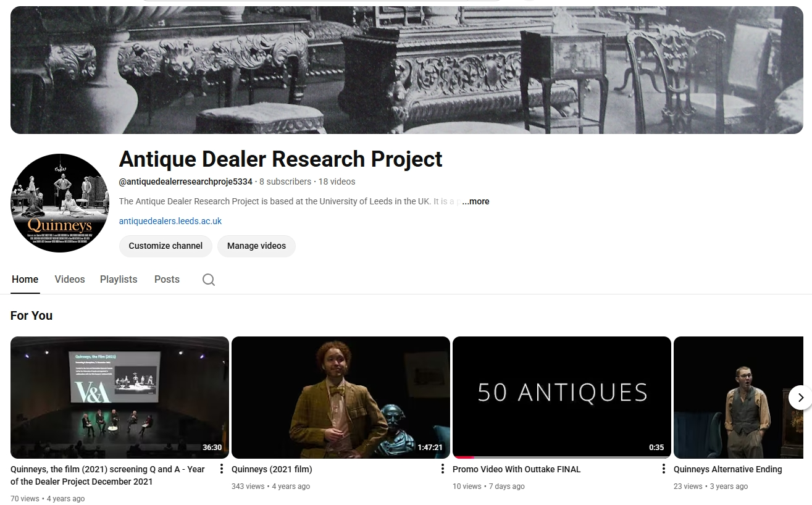Click the red progress bar on promo video
The height and width of the screenshot is (505, 812).
[x=463, y=457]
